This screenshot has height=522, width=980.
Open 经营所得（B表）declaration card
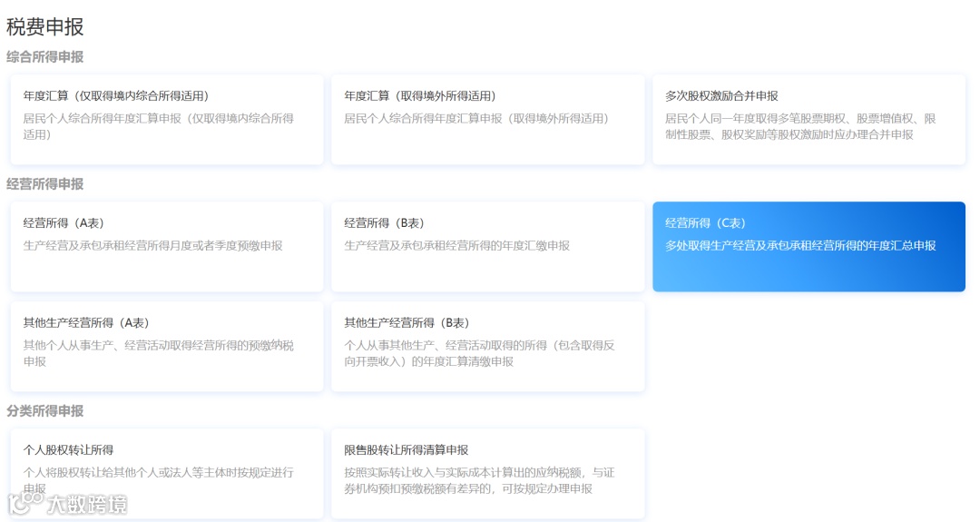[x=487, y=246]
